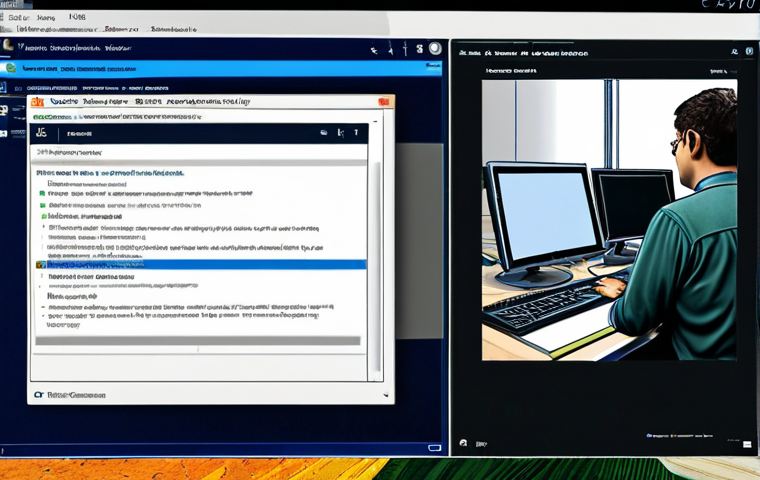Image resolution: width=760 pixels, height=480 pixels.
Task: Select the blue highlighted row in the dialog list
Action: (201, 264)
